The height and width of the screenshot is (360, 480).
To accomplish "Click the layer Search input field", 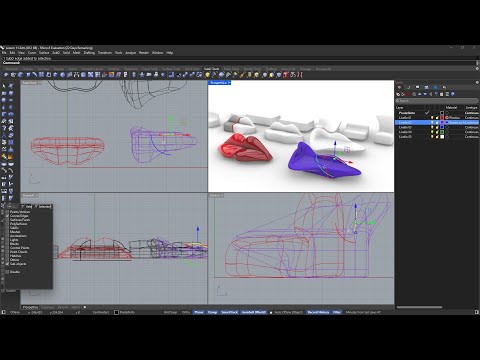I will [x=437, y=101].
